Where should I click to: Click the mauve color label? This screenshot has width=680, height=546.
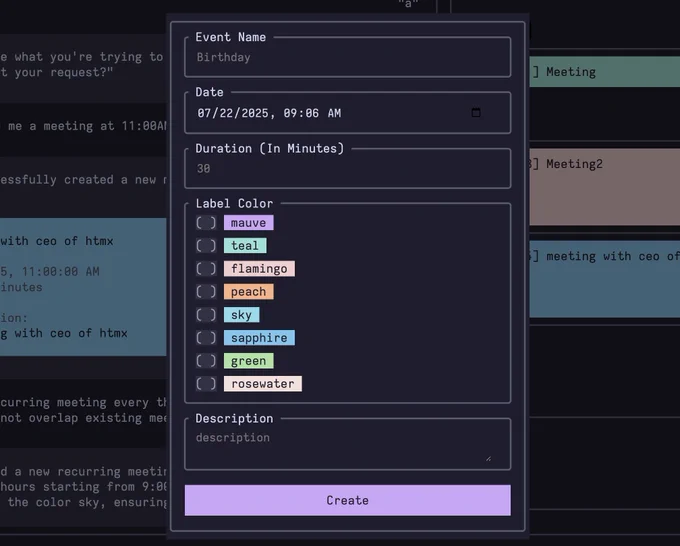[x=248, y=223]
